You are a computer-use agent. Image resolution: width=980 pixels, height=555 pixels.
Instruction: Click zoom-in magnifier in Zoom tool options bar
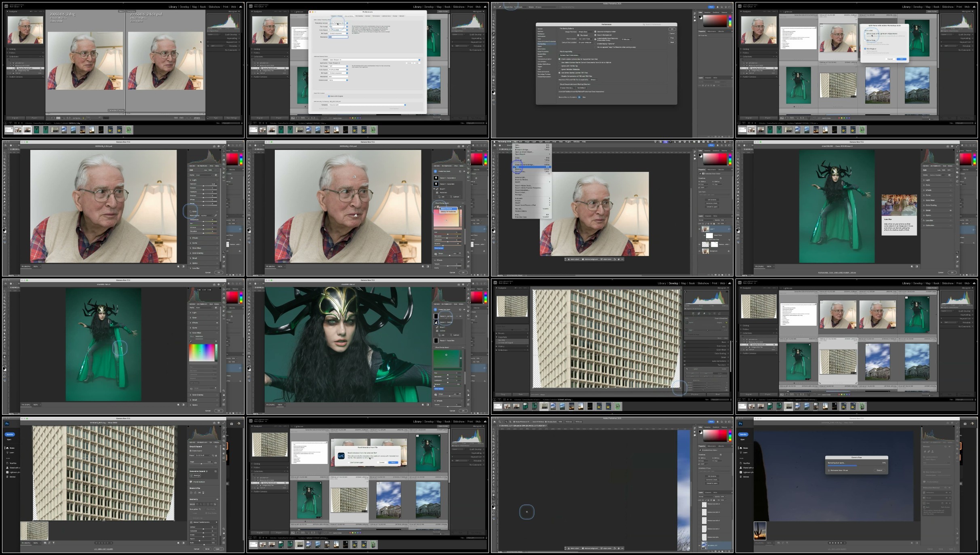coord(506,422)
